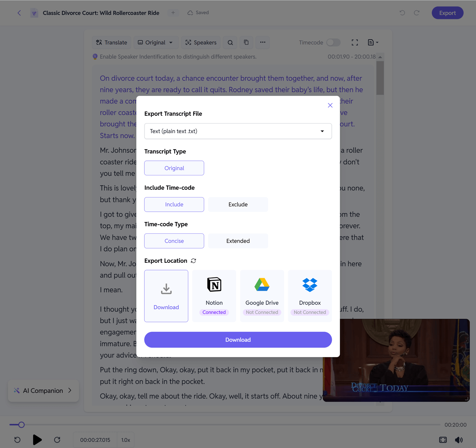Open the more options ellipsis menu
The width and height of the screenshot is (476, 448).
263,43
